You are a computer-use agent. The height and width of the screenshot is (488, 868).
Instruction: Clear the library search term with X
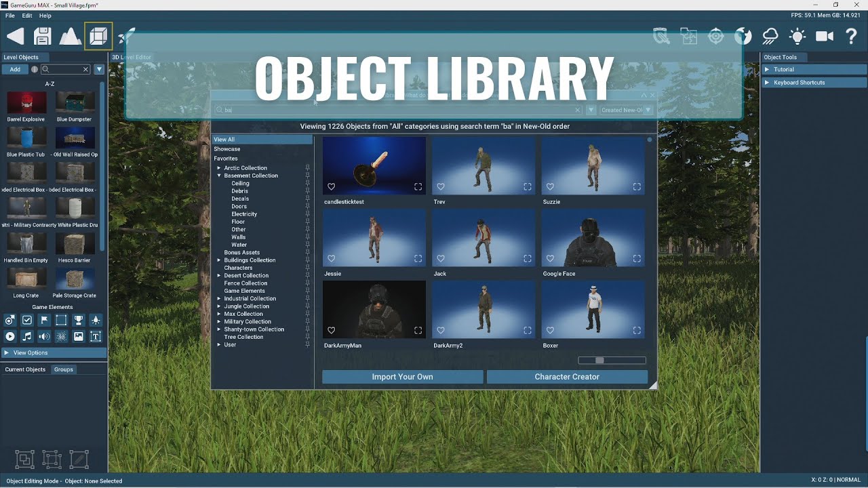[x=578, y=110]
